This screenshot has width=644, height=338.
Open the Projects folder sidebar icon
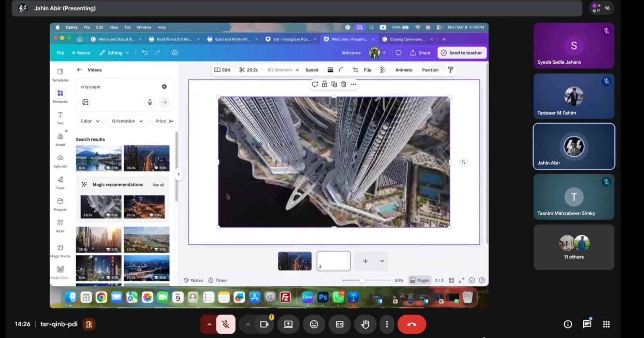click(60, 204)
